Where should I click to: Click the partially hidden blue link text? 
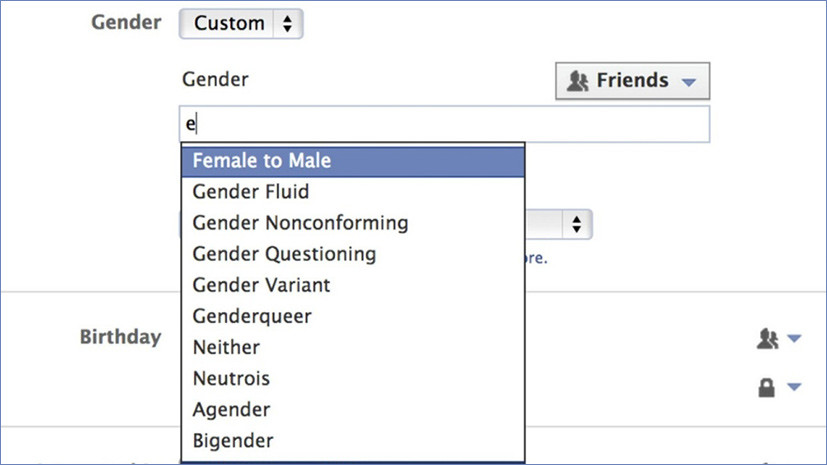pos(536,258)
